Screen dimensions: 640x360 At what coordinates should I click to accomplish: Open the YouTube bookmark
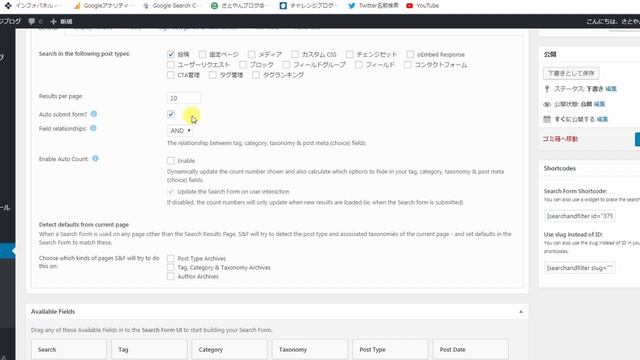tap(422, 6)
